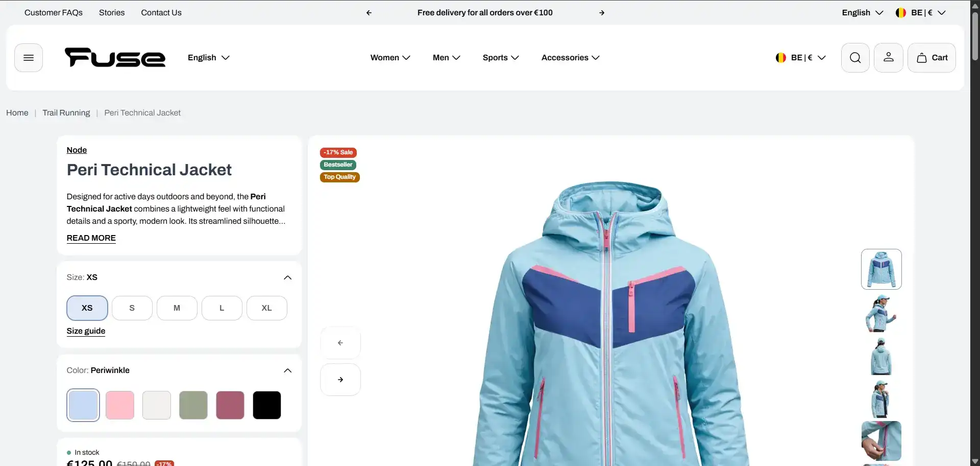Select the black color swatch

pos(267,405)
